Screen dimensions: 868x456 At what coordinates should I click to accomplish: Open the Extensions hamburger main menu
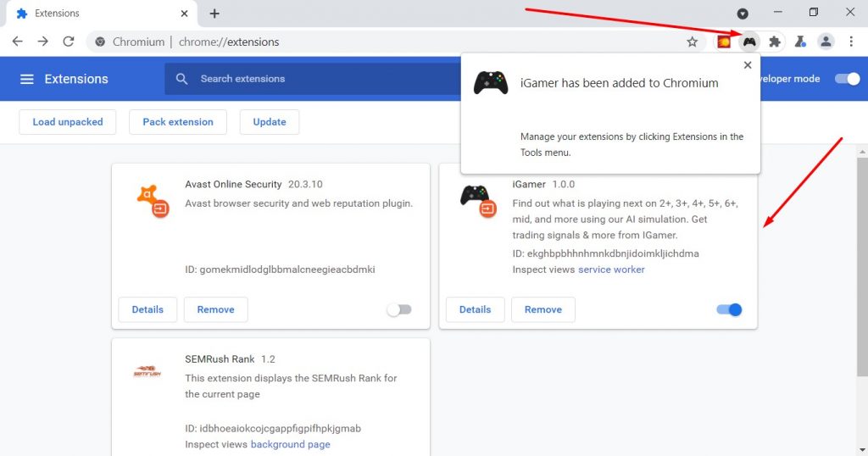(x=26, y=79)
